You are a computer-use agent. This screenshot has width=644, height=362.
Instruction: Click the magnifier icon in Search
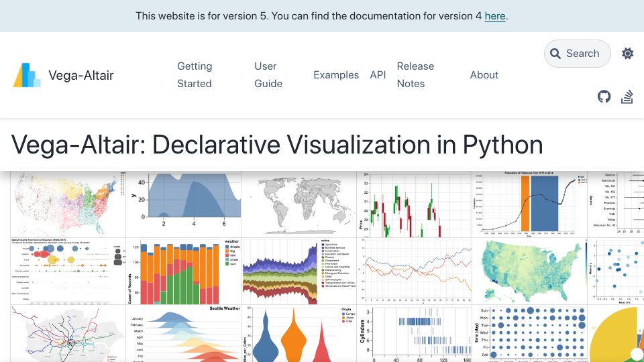pyautogui.click(x=555, y=54)
